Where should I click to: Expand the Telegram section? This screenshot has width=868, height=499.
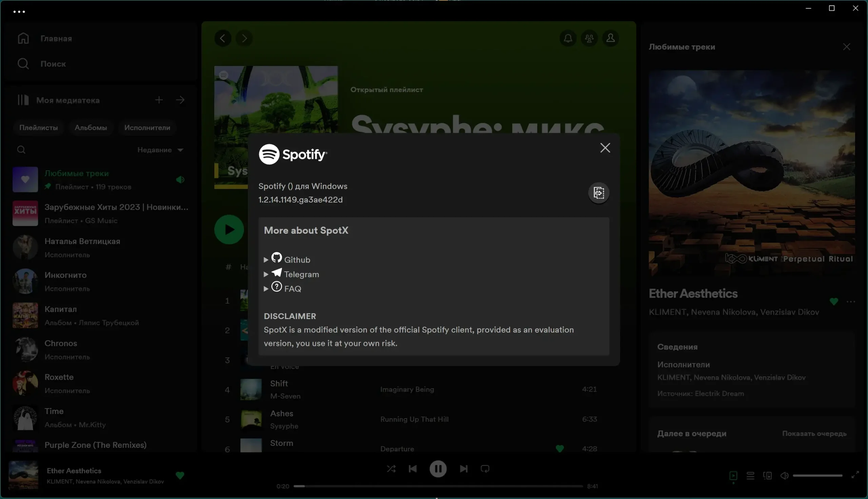coord(266,274)
